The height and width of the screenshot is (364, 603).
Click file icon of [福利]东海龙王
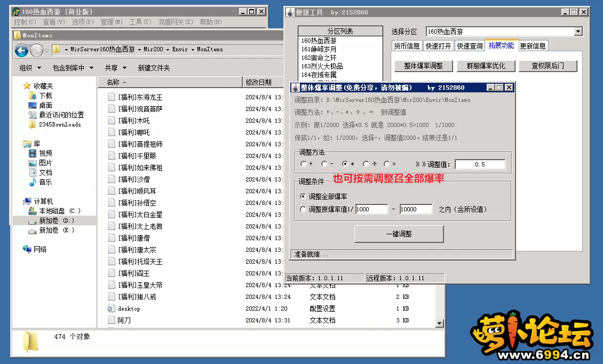tap(112, 97)
